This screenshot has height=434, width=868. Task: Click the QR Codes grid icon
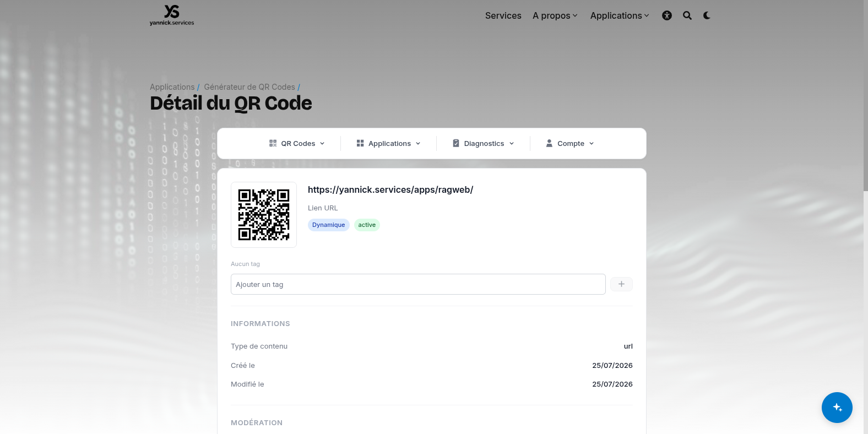(x=273, y=143)
